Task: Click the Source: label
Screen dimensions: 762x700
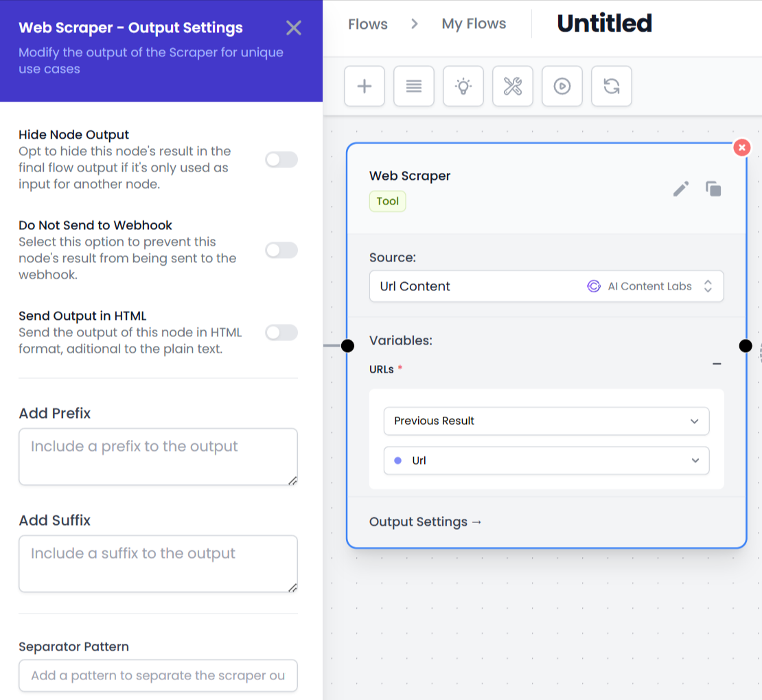Action: [x=393, y=257]
